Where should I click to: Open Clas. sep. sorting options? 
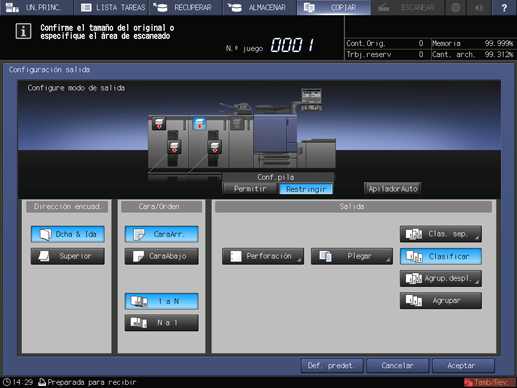pyautogui.click(x=441, y=234)
